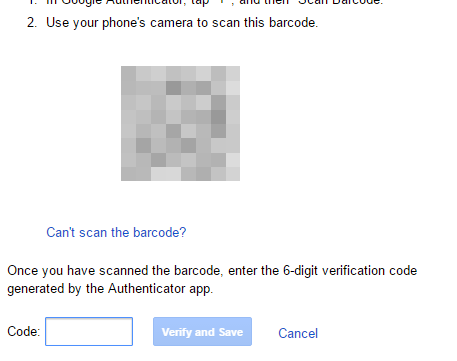
Task: Focus the Code input field
Action: coord(89,331)
